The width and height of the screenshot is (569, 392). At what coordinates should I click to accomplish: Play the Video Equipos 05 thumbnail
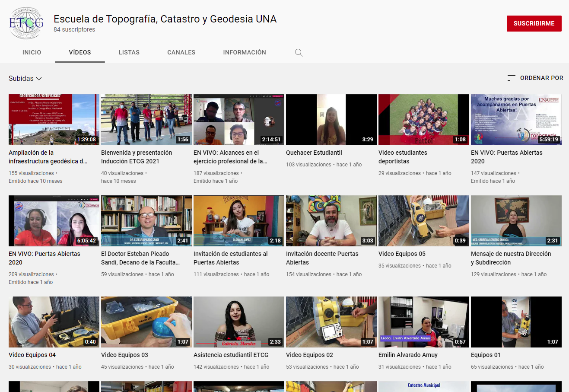pos(424,221)
